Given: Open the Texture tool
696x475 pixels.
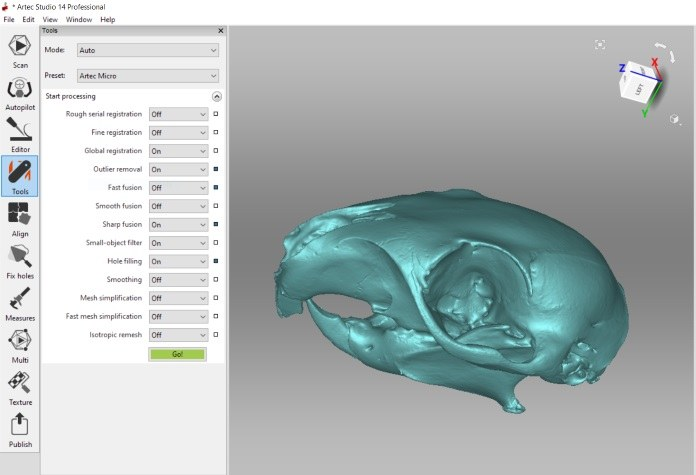Looking at the screenshot, I should click(x=20, y=387).
